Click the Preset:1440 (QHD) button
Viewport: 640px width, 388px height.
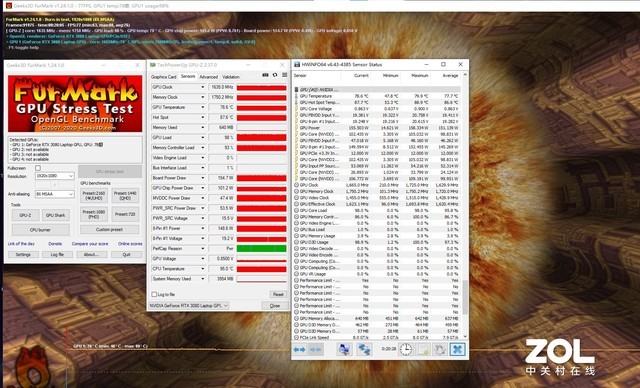125,195
